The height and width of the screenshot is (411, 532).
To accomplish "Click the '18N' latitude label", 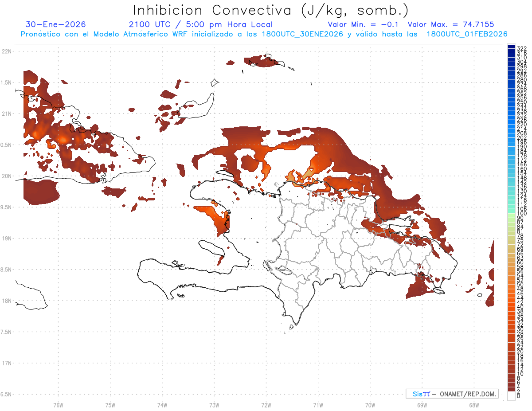I will pos(6,301).
